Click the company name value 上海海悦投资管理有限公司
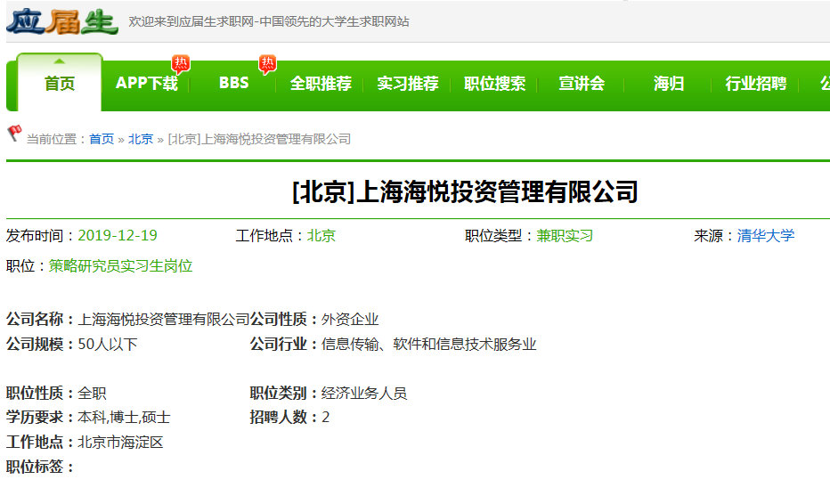830x504 pixels. click(164, 320)
